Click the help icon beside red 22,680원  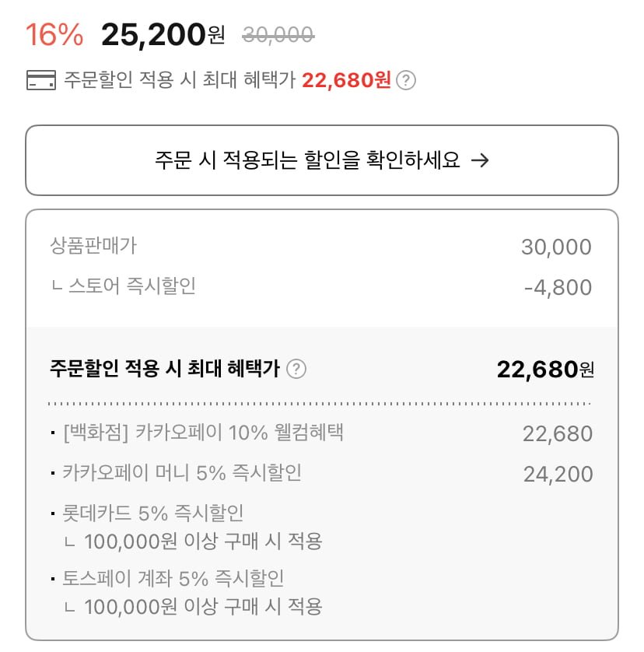click(406, 80)
